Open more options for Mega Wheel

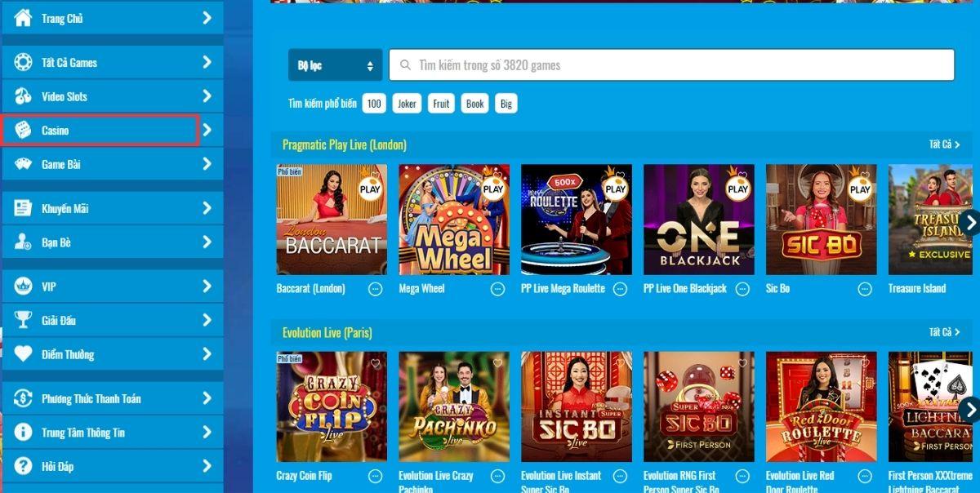pyautogui.click(x=497, y=289)
